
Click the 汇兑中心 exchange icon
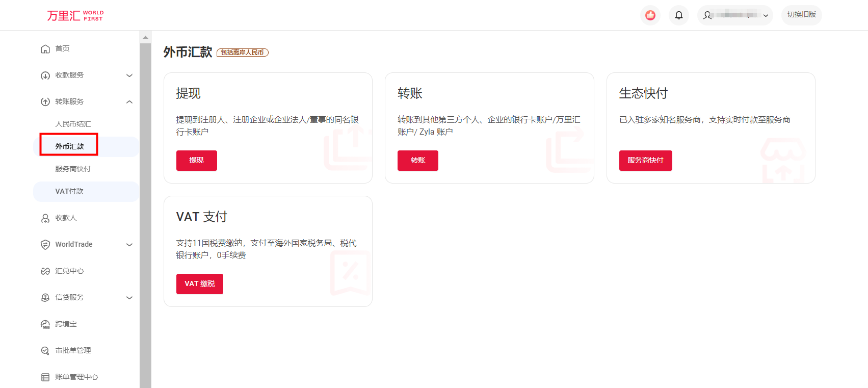[45, 271]
